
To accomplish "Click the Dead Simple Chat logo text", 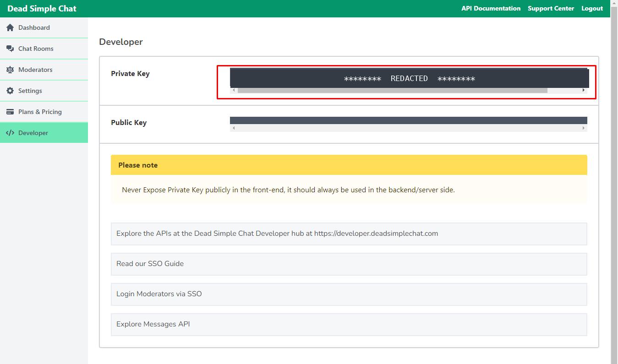I will pyautogui.click(x=42, y=9).
